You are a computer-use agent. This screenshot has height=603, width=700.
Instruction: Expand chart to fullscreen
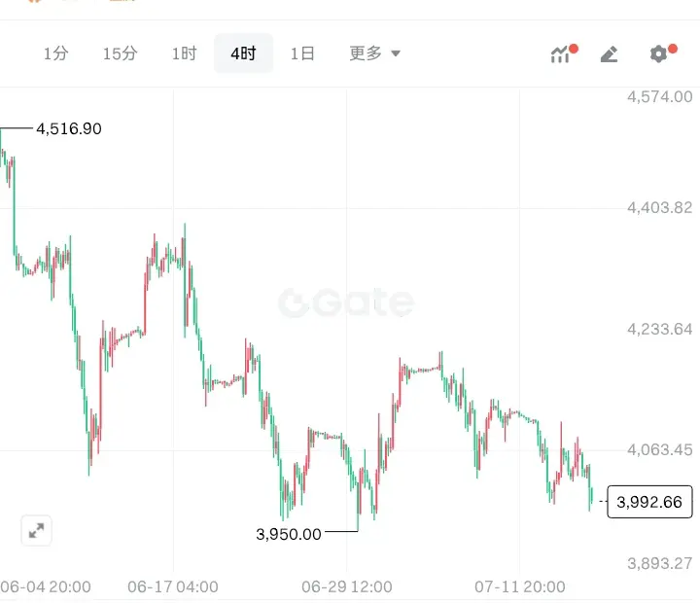tap(36, 531)
